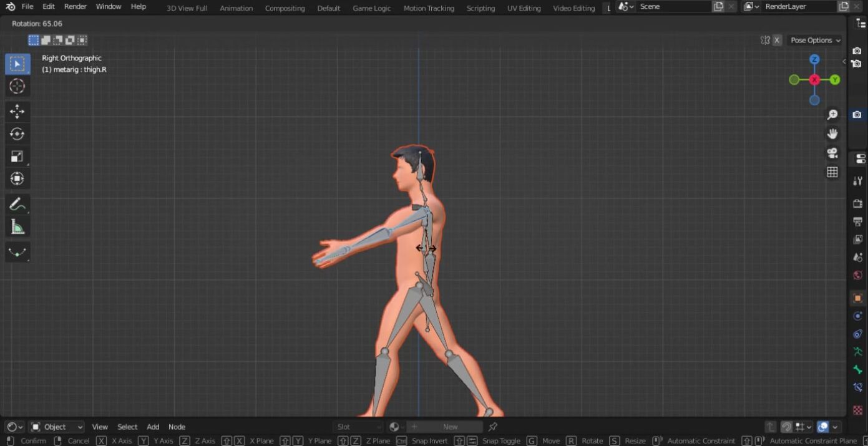This screenshot has height=446, width=868.
Task: Open the Render menu
Action: [x=76, y=7]
